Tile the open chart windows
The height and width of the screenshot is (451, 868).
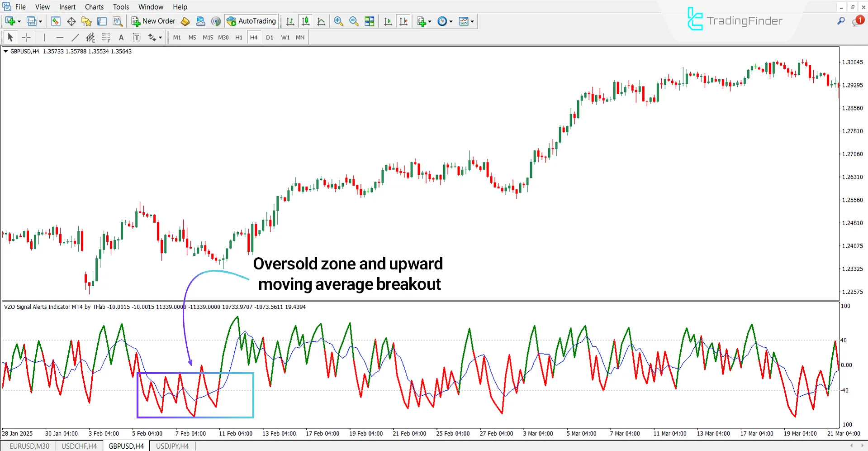[369, 21]
